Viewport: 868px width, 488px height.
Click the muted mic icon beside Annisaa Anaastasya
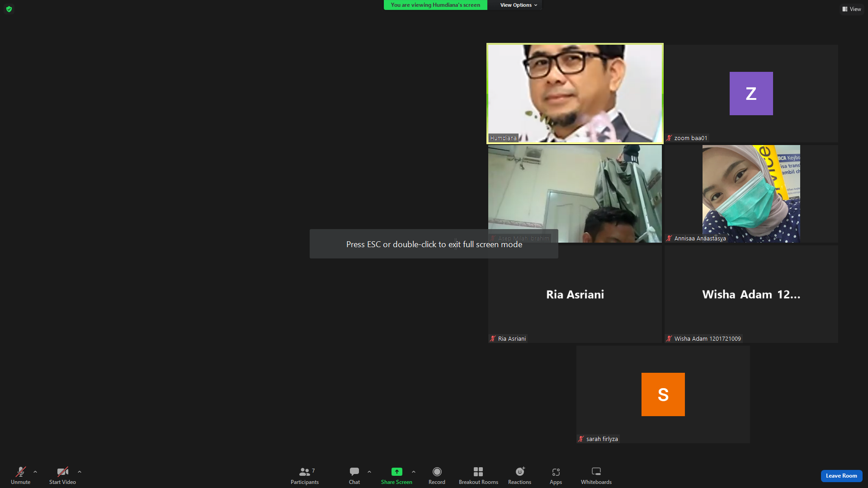(669, 239)
